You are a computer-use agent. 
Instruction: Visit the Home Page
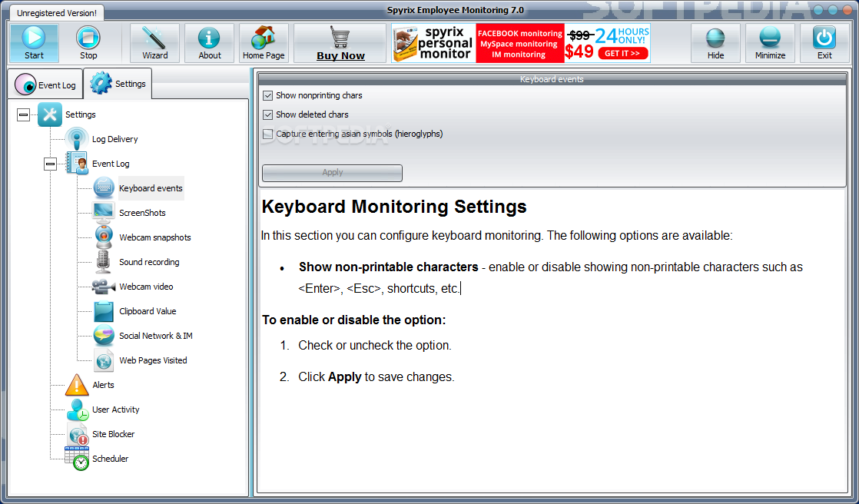click(264, 43)
